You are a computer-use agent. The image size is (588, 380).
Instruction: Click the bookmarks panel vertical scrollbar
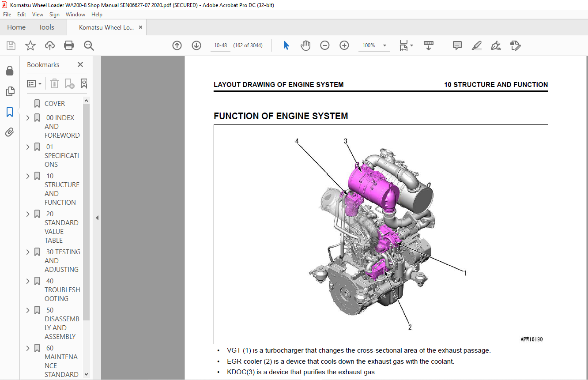[87, 212]
